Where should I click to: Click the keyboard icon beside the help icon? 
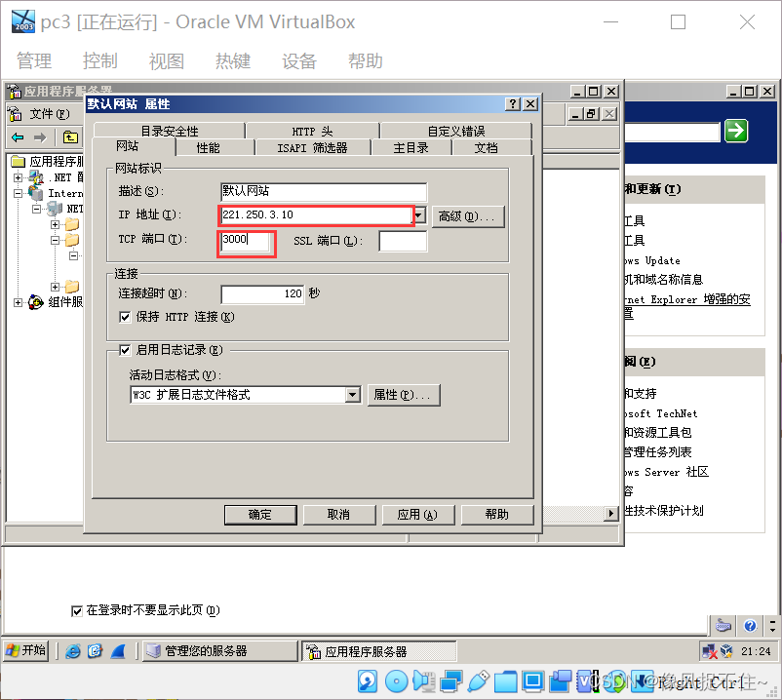723,625
